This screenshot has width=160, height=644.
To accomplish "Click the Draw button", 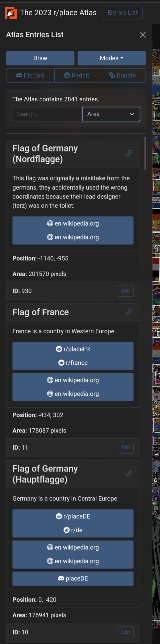I will (x=40, y=58).
